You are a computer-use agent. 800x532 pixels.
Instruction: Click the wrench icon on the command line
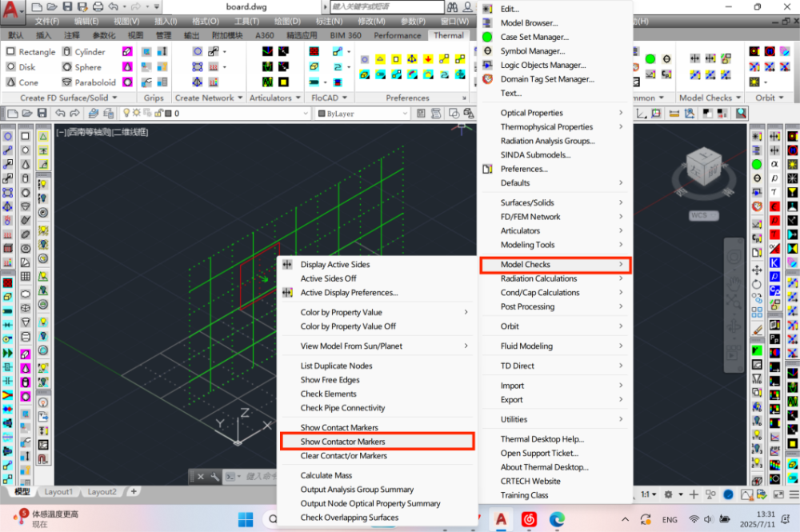[x=214, y=477]
